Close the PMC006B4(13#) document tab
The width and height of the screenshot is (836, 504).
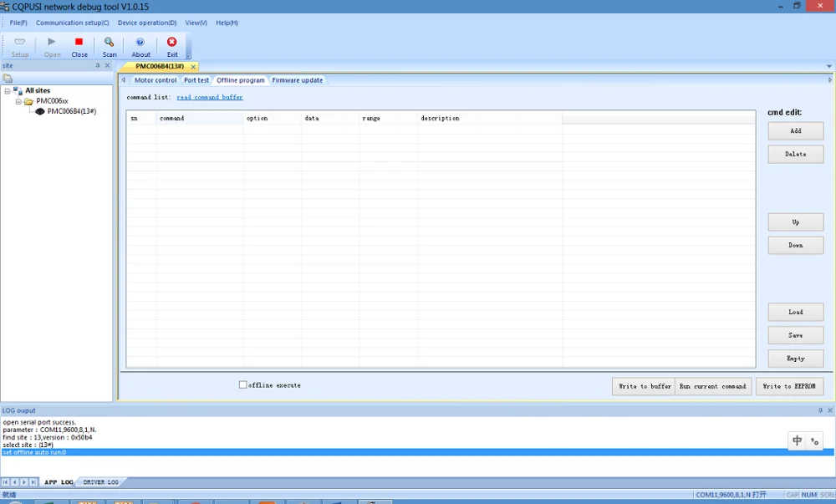[193, 67]
